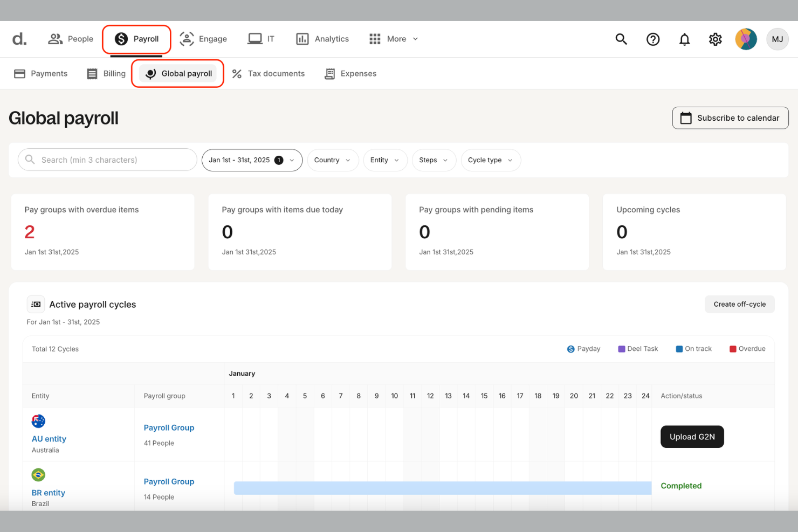Open the Analytics section
This screenshot has width=798, height=532.
tap(322, 39)
